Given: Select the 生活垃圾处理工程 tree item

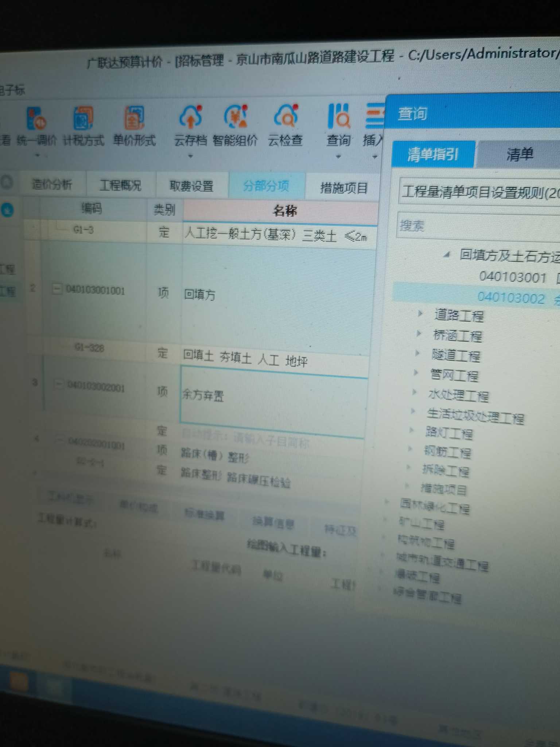Looking at the screenshot, I should click(475, 416).
